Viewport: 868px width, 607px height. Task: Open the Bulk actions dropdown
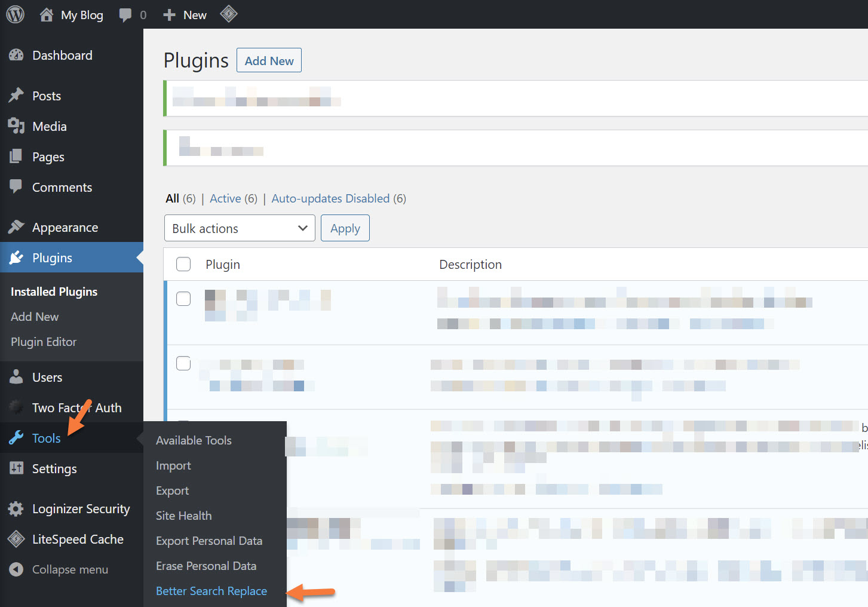pyautogui.click(x=240, y=228)
